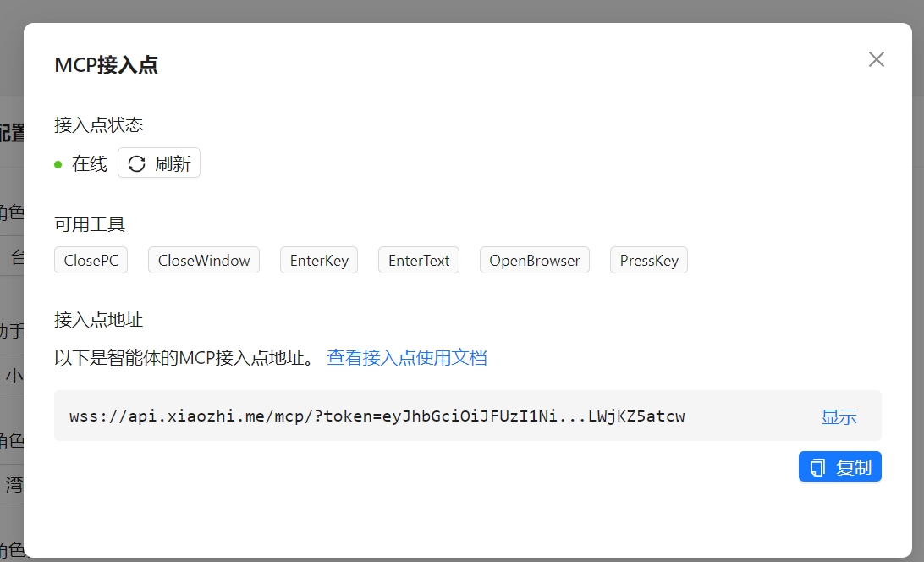Image resolution: width=924 pixels, height=562 pixels.
Task: Open the 查看接入点使用文档 link
Action: [x=407, y=358]
